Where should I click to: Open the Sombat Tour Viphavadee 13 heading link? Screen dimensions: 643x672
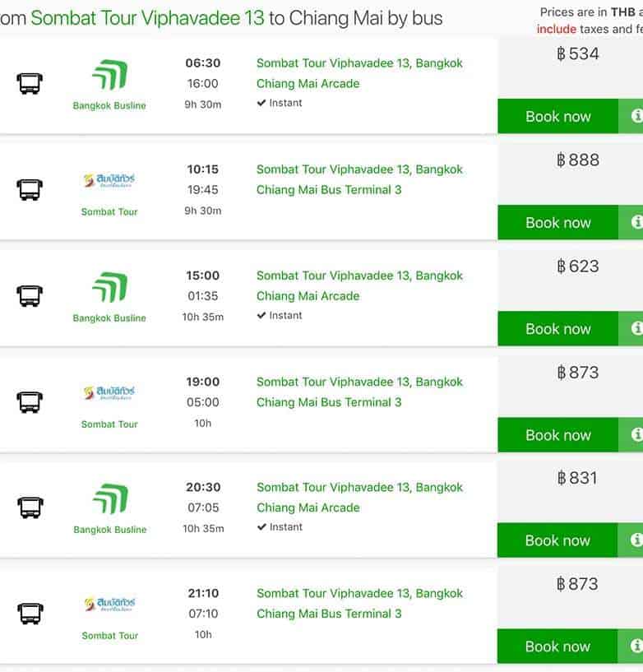(x=147, y=18)
